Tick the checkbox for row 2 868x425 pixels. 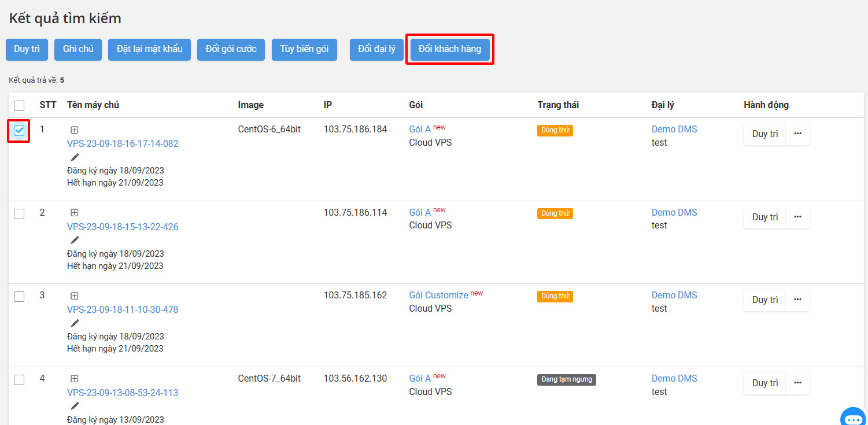(19, 214)
